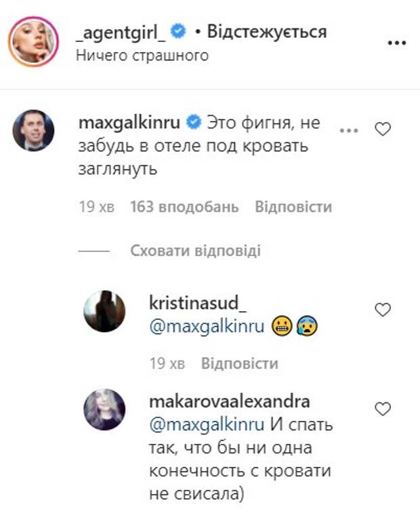Viewport: 420px width, 513px height.
Task: Open maxgalkinru username link
Action: [130, 123]
